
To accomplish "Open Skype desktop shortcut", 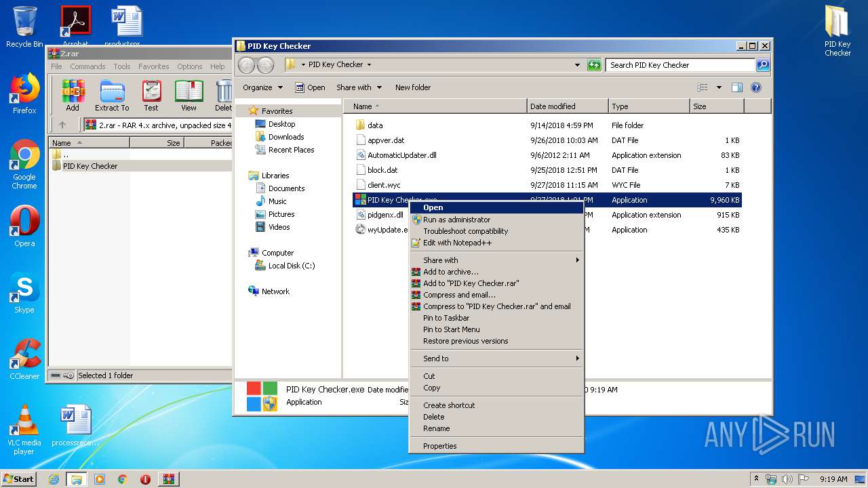I will [24, 293].
